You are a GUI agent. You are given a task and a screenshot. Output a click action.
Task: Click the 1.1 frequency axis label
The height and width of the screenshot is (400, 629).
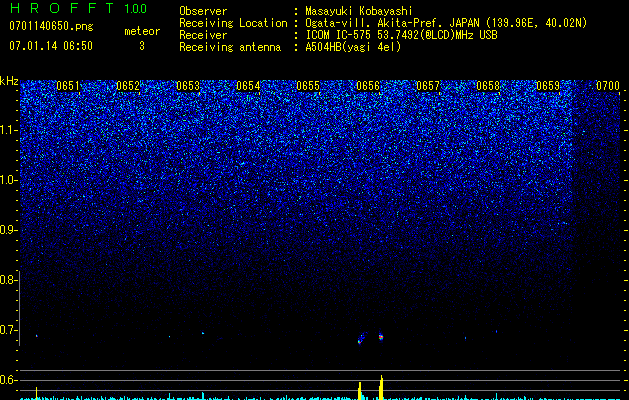point(8,130)
